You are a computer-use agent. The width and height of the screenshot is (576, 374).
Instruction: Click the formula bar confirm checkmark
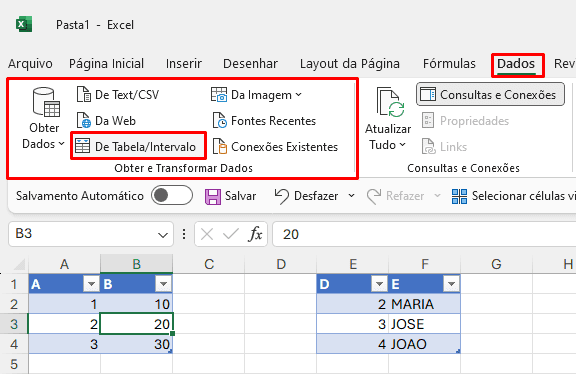[231, 234]
